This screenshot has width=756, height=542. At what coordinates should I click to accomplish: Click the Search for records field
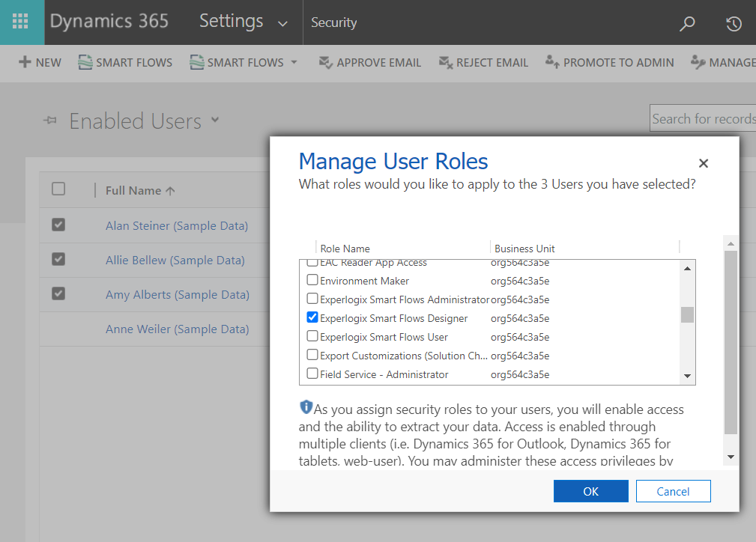tap(703, 118)
